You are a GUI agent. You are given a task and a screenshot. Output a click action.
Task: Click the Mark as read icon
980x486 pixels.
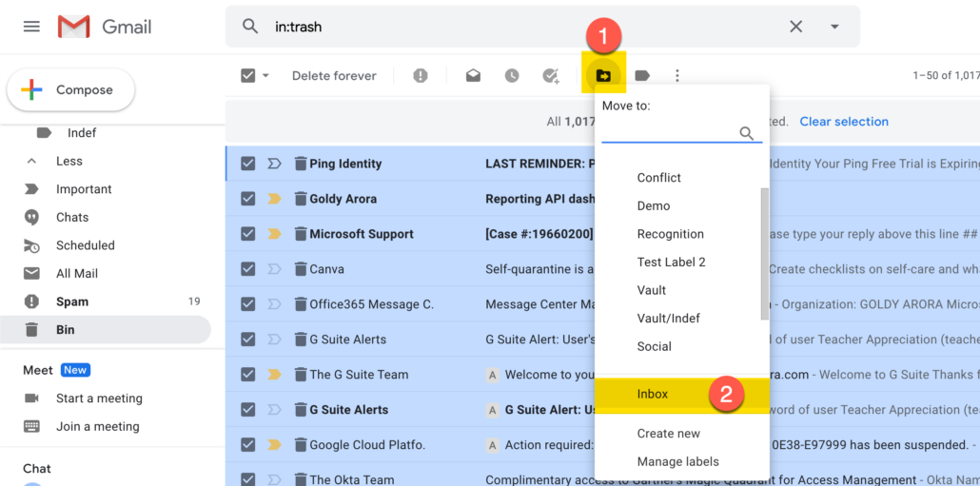tap(473, 75)
